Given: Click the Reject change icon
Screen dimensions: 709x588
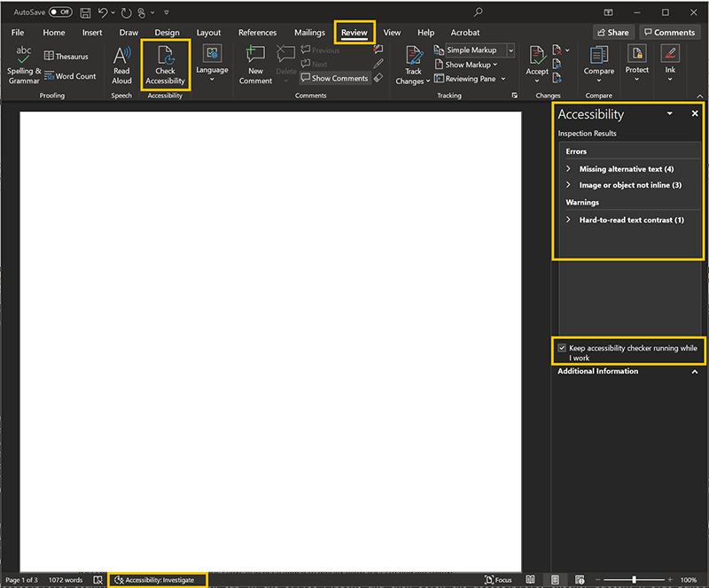Looking at the screenshot, I should click(557, 50).
